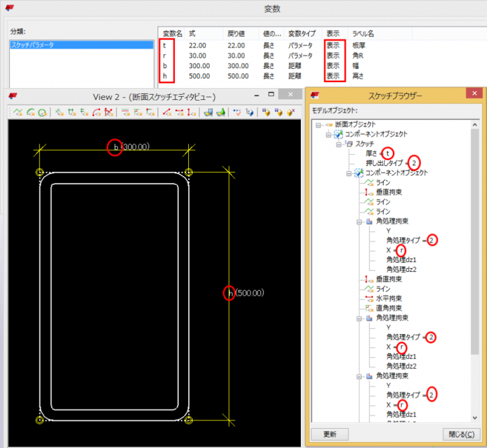The height and width of the screenshot is (448, 487).
Task: Click the sketch browser vertical scrollbar thumb
Action: click(475, 240)
